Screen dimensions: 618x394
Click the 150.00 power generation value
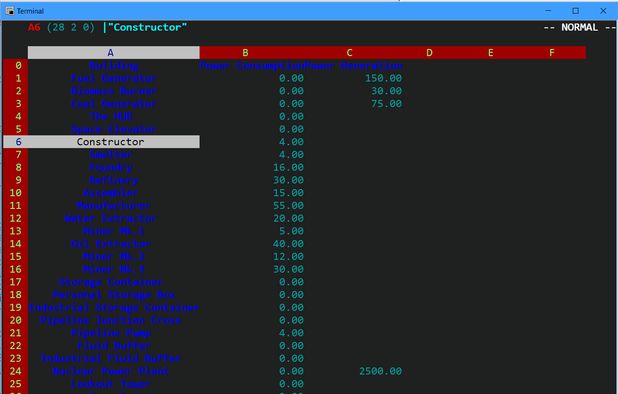point(383,78)
